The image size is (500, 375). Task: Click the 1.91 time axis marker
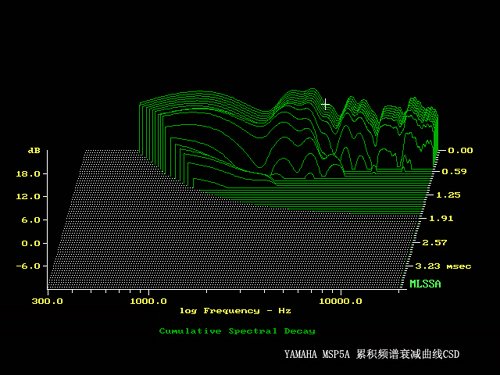441,218
